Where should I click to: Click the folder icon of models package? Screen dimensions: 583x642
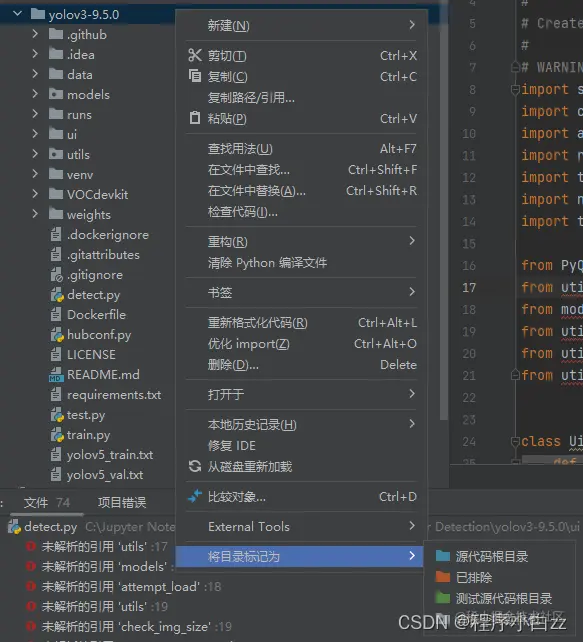coord(56,94)
